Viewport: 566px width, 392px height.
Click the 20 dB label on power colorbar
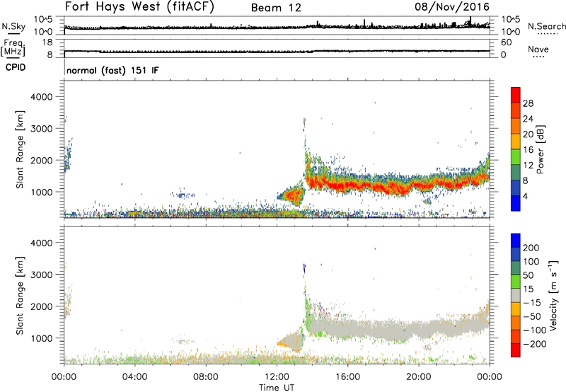tap(528, 134)
